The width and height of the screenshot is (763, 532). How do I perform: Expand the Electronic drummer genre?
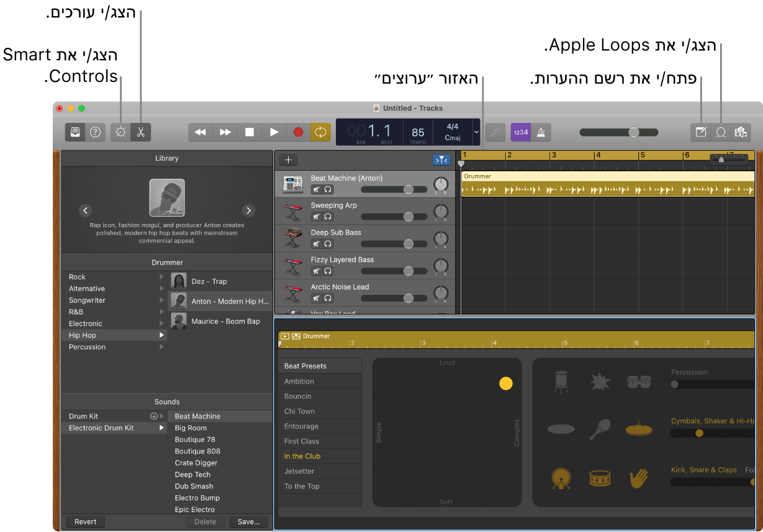[x=162, y=323]
